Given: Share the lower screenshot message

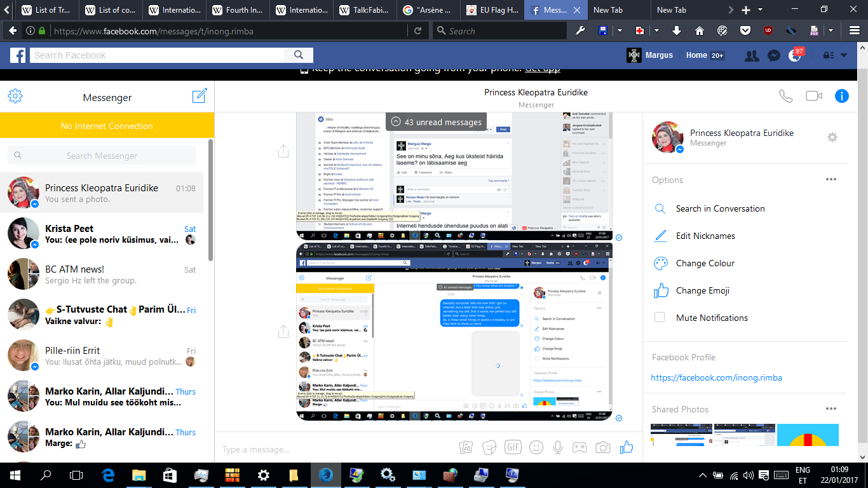Looking at the screenshot, I should tap(283, 330).
